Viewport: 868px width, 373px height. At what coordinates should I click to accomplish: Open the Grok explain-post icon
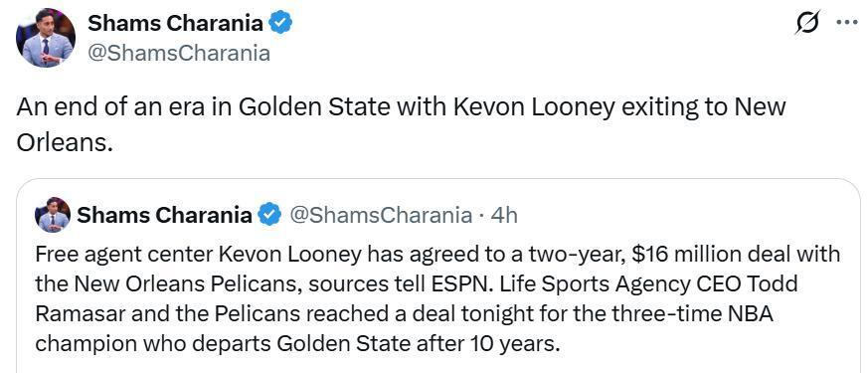pyautogui.click(x=807, y=24)
